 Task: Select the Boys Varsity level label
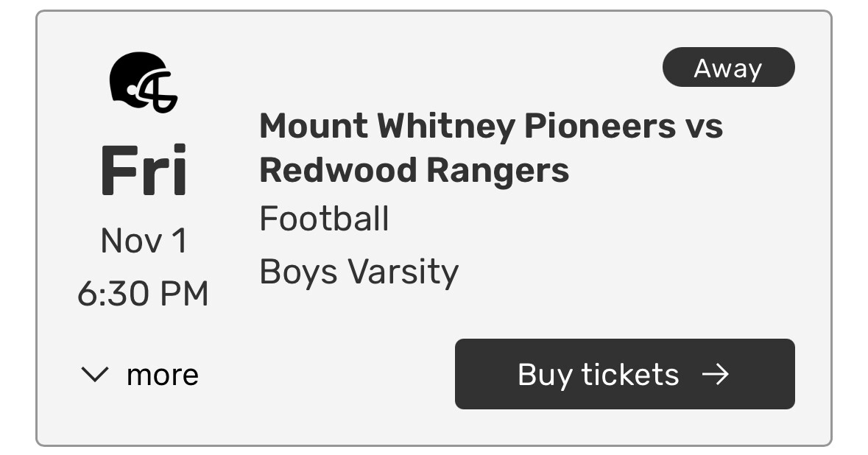pos(359,272)
